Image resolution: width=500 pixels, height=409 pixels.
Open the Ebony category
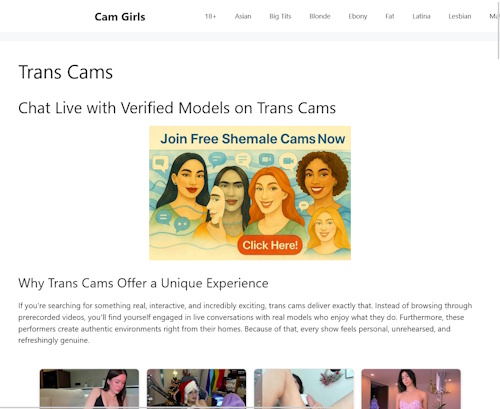(x=358, y=16)
